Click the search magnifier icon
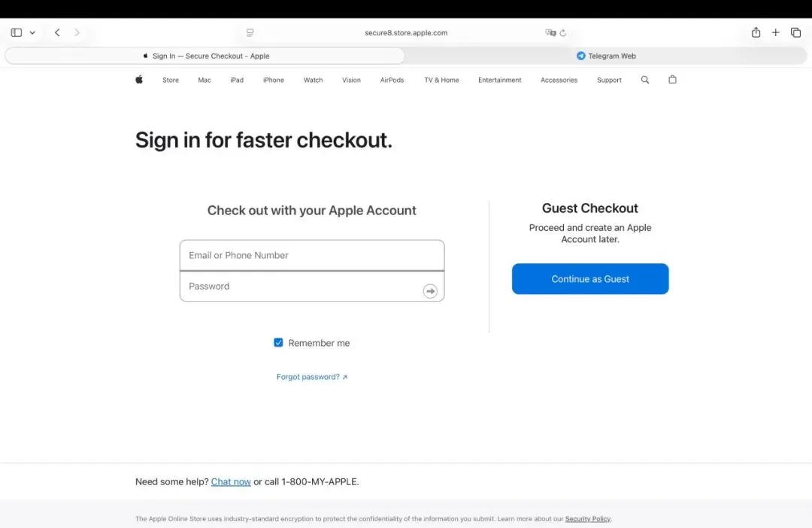This screenshot has width=812, height=528. tap(645, 80)
